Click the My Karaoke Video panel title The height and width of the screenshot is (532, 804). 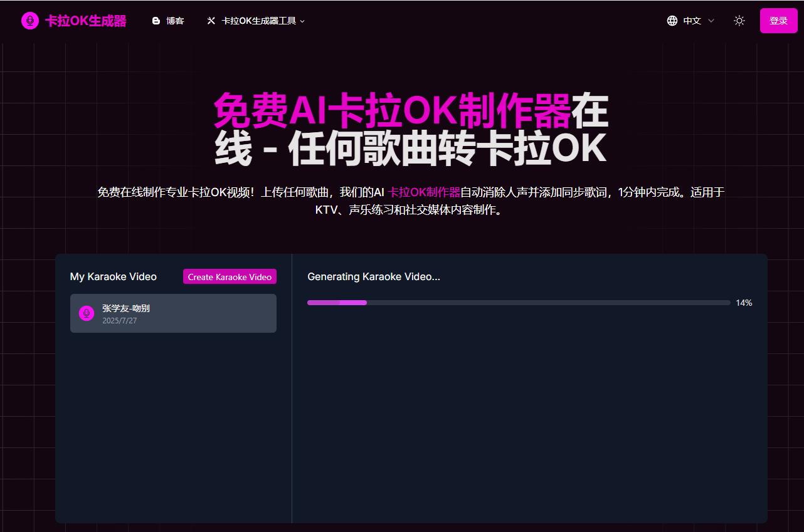point(114,276)
